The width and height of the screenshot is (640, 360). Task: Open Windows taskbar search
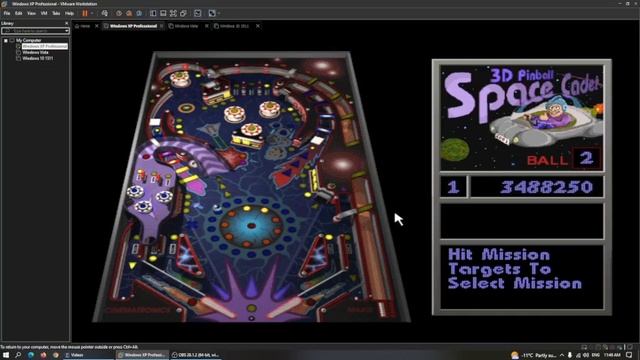click(18, 355)
